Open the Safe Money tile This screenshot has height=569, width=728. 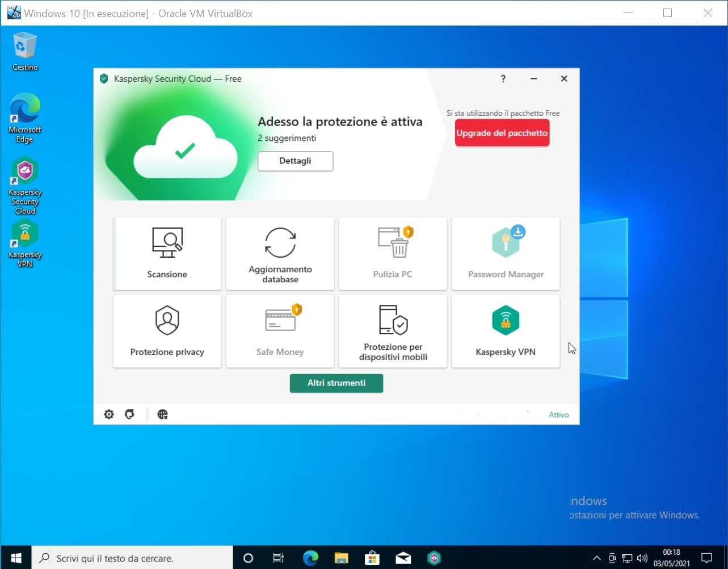[280, 331]
